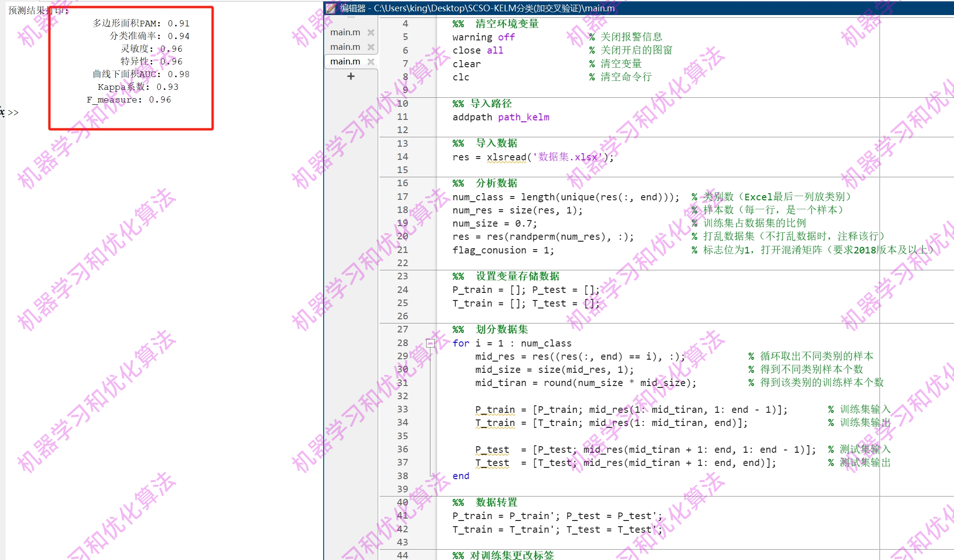Image resolution: width=954 pixels, height=560 pixels.
Task: Click the editor pencil icon in title bar
Action: click(331, 8)
